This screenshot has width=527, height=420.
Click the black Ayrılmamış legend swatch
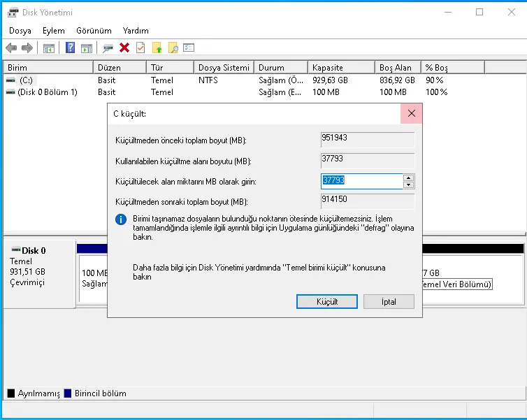point(11,393)
